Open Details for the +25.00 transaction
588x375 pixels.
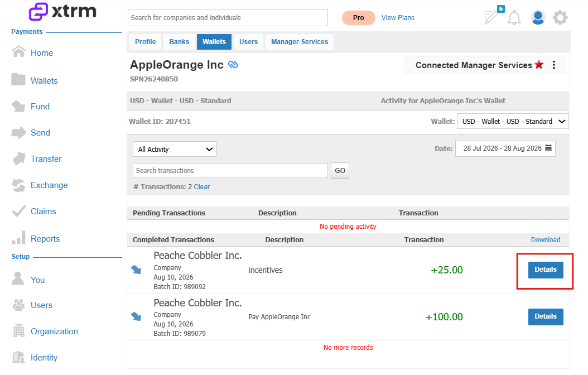tap(546, 270)
